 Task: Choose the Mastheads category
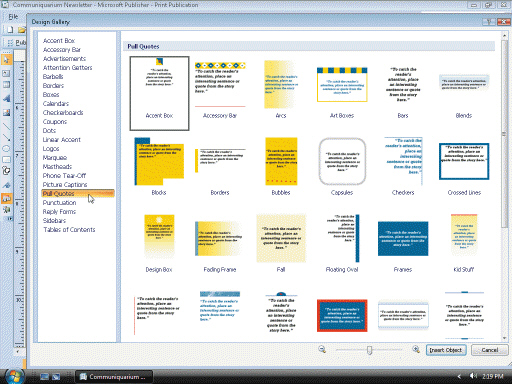pos(57,167)
